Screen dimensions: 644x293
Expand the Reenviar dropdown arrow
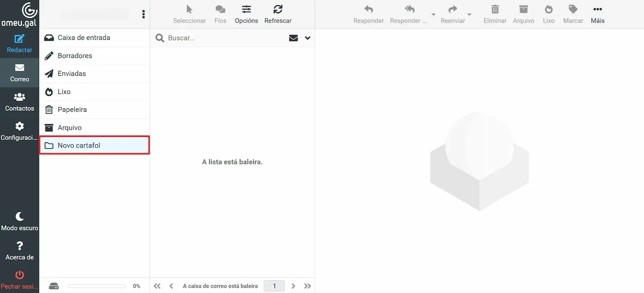tap(469, 15)
